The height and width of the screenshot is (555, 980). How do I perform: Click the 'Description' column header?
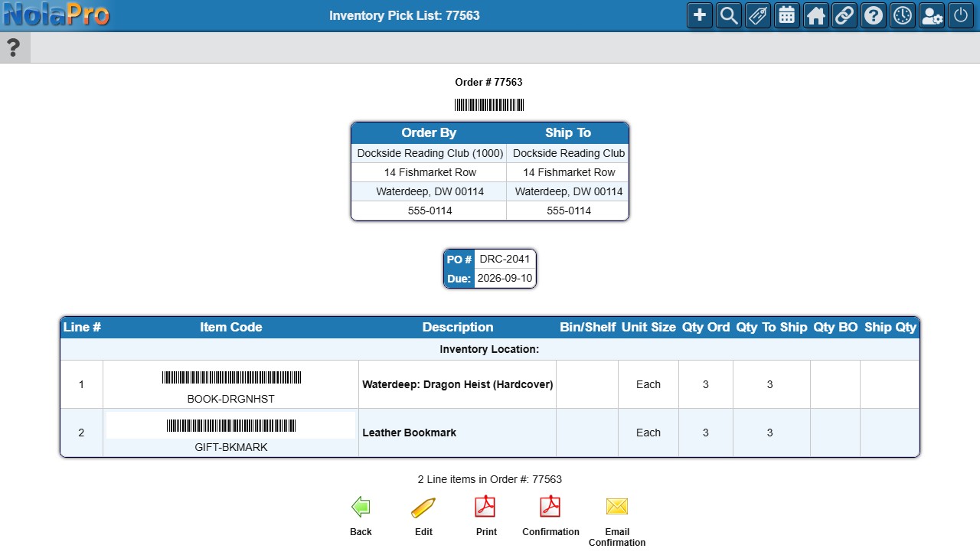(458, 327)
